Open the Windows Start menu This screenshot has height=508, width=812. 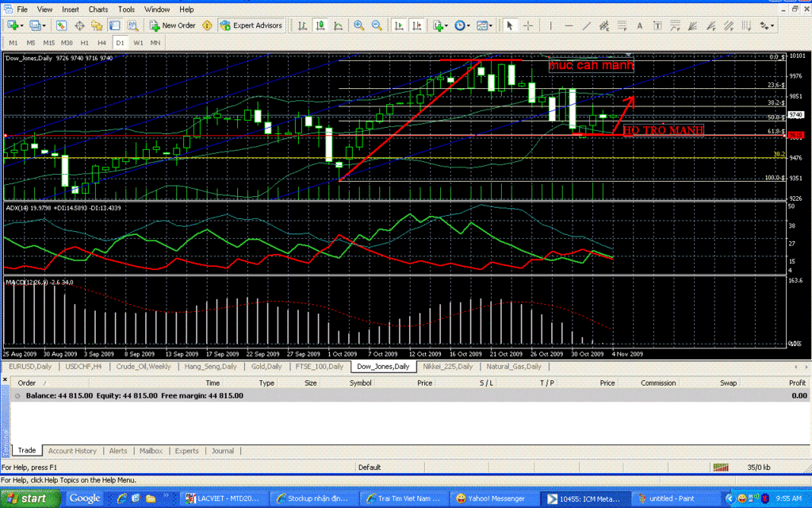click(29, 498)
